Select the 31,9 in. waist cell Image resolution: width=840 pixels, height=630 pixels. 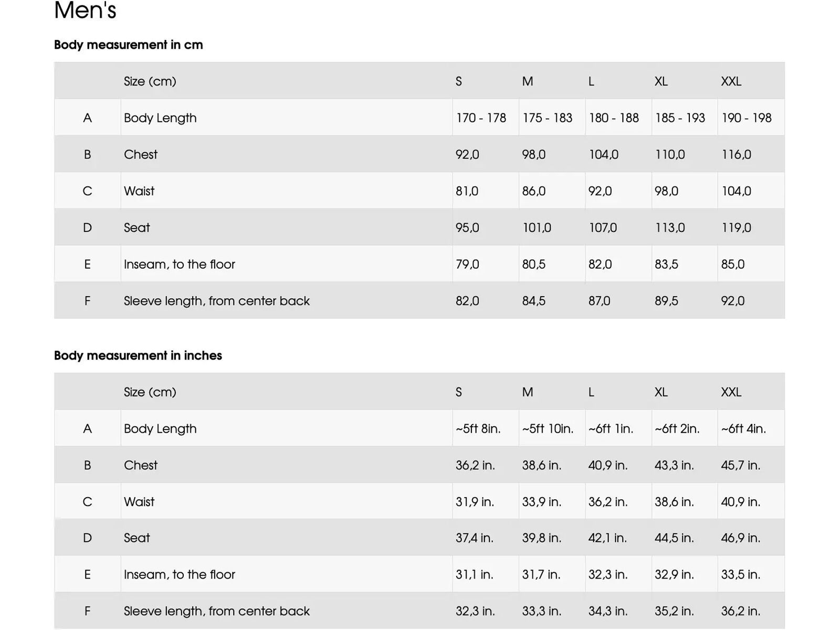click(x=475, y=502)
